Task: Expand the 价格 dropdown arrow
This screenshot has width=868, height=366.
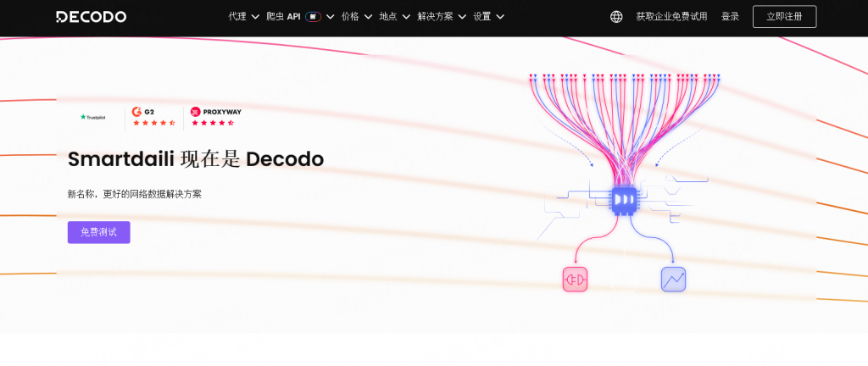Action: click(368, 17)
